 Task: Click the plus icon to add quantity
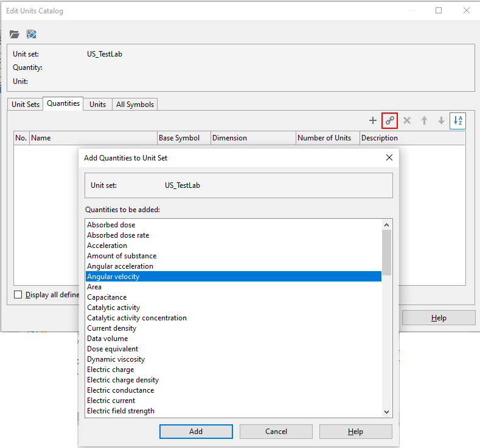373,120
